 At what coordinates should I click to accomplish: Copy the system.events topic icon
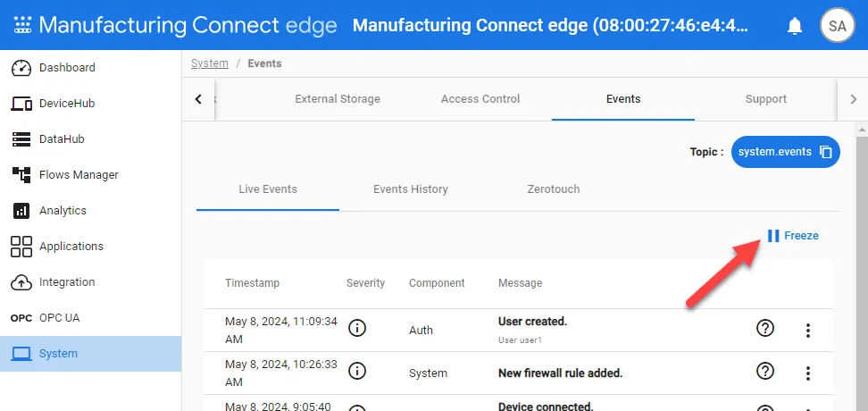[826, 152]
